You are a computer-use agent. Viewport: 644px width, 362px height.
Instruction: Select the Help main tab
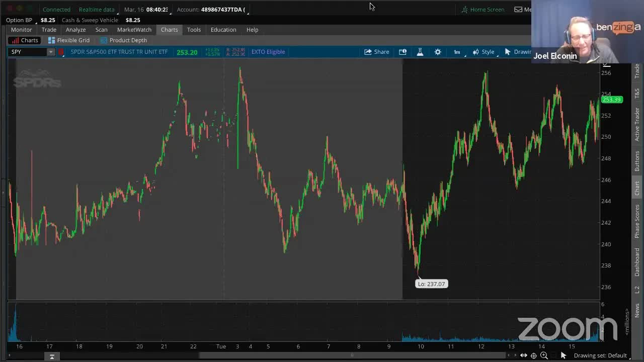pos(252,30)
